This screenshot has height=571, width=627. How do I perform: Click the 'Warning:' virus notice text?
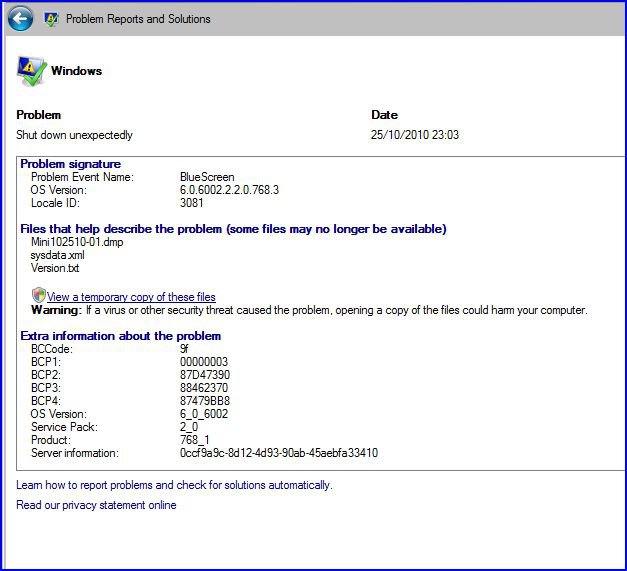pos(309,310)
